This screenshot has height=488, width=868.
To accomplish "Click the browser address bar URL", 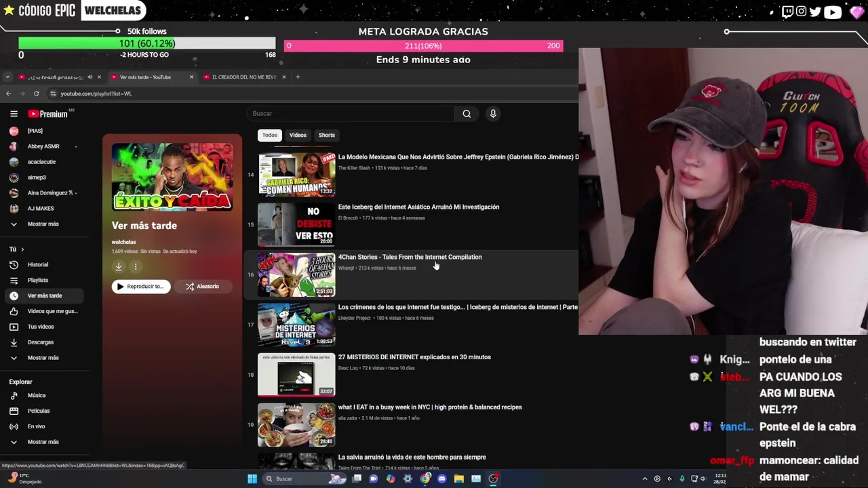I will tap(96, 94).
